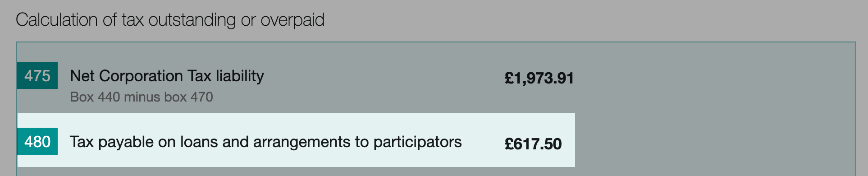The height and width of the screenshot is (176, 868).
Task: Click the Box 440 minus box 470 hint
Action: pyautogui.click(x=142, y=97)
